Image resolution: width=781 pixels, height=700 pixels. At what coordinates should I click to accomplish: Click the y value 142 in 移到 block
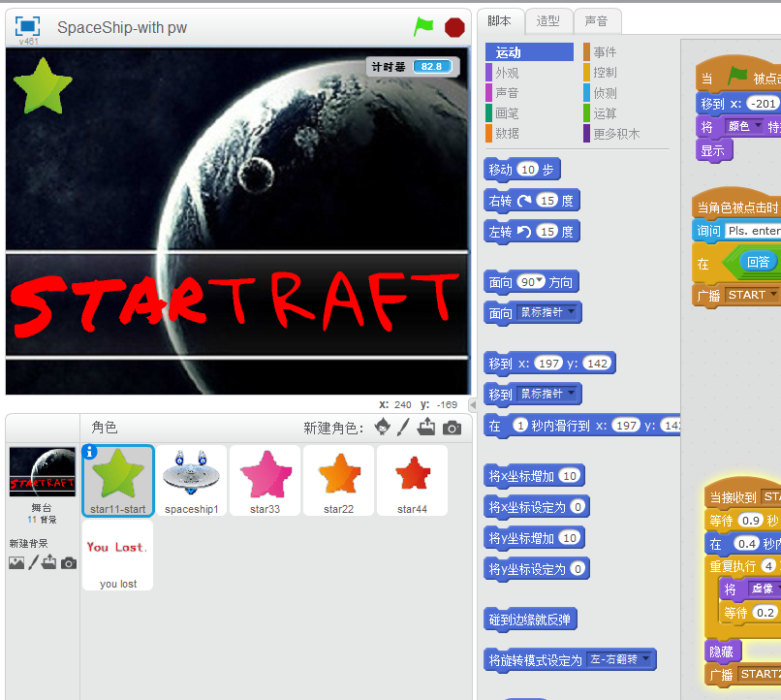pos(597,364)
